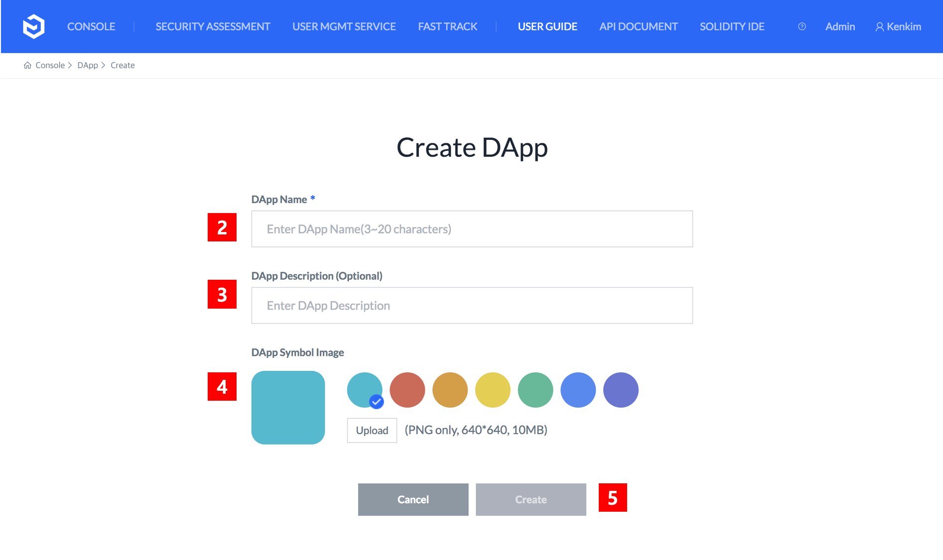Click the Admin link in header
This screenshot has width=943, height=560.
click(840, 26)
